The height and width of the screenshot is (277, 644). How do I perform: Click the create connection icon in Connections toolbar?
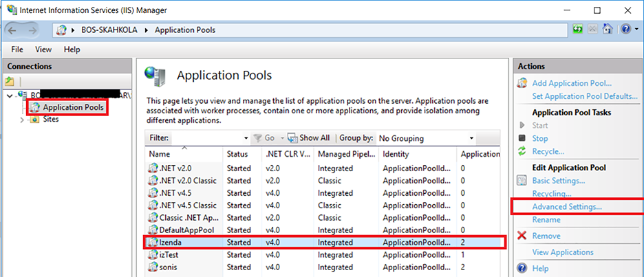pyautogui.click(x=10, y=81)
